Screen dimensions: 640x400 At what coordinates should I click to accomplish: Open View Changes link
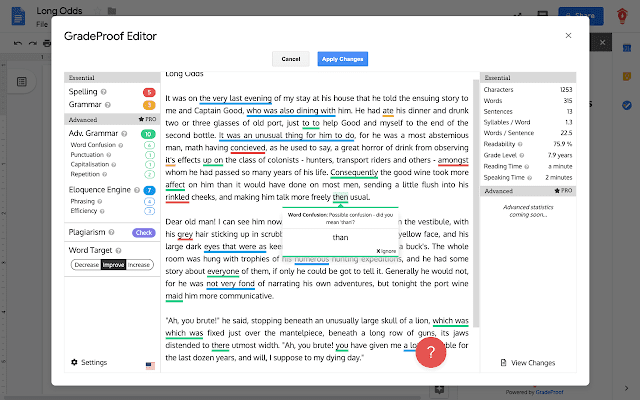point(528,362)
